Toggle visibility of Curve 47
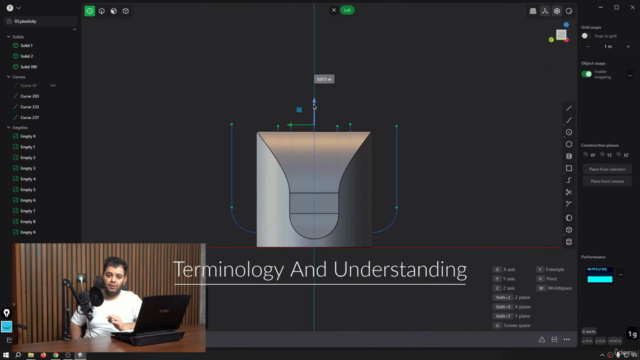 pos(53,86)
